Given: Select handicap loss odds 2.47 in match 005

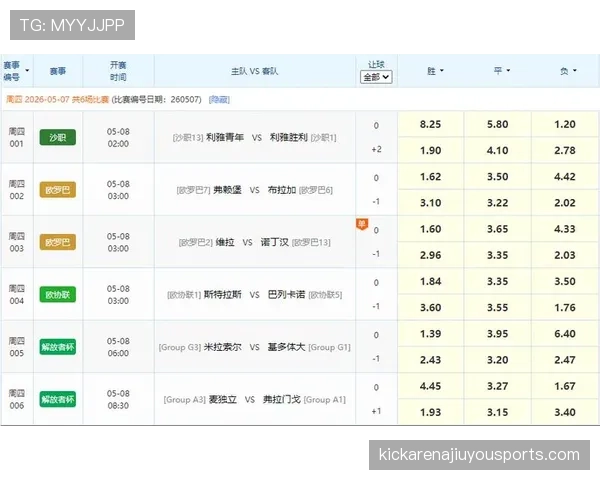Looking at the screenshot, I should [565, 360].
